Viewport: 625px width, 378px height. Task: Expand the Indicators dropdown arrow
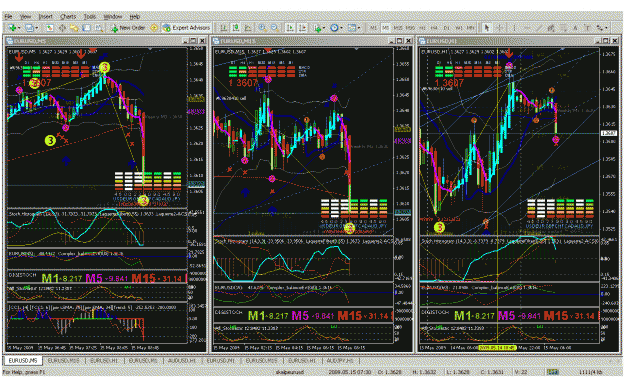click(x=324, y=28)
